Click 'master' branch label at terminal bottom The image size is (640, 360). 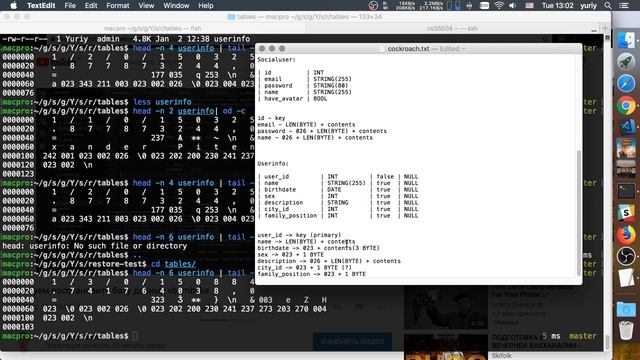[x=582, y=336]
